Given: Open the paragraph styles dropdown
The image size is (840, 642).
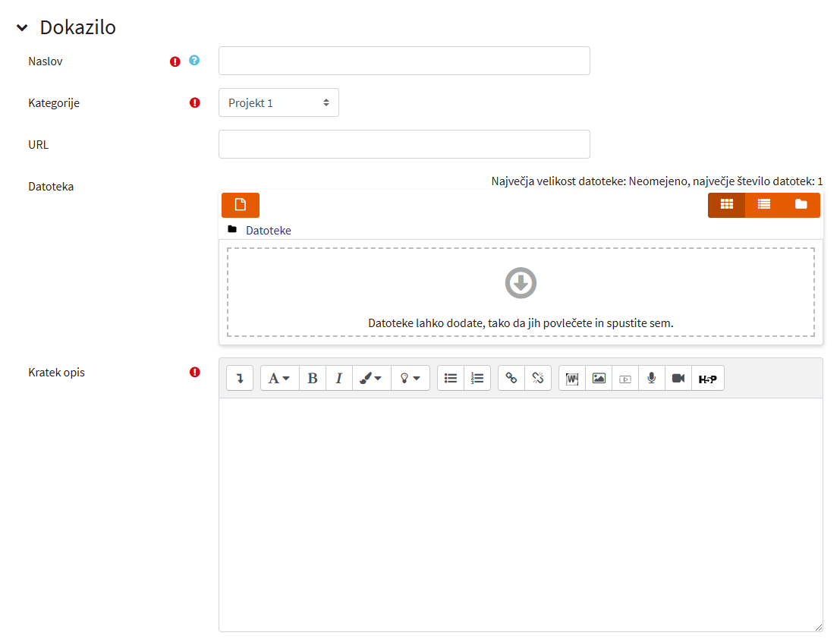Looking at the screenshot, I should pos(279,378).
